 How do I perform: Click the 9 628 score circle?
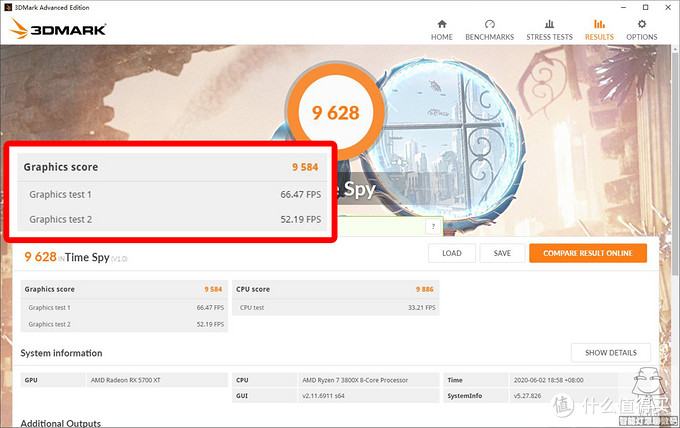tap(335, 113)
